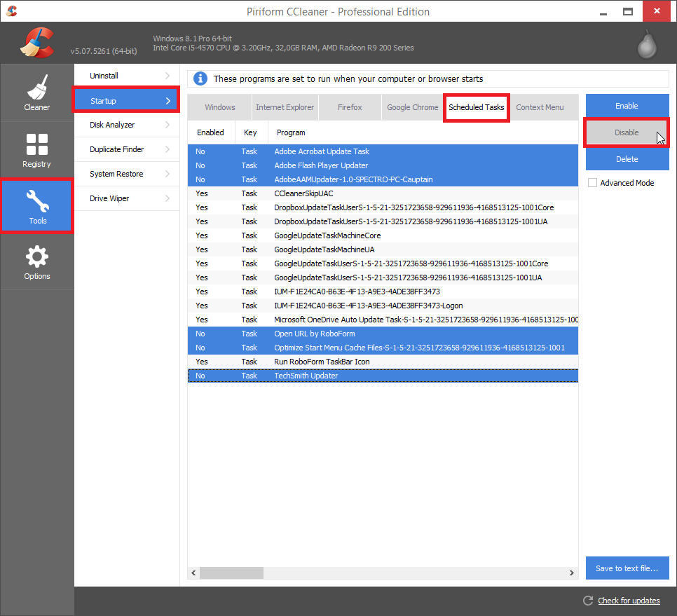Viewport: 677px width, 616px height.
Task: Open the Check for updates link
Action: pyautogui.click(x=629, y=601)
